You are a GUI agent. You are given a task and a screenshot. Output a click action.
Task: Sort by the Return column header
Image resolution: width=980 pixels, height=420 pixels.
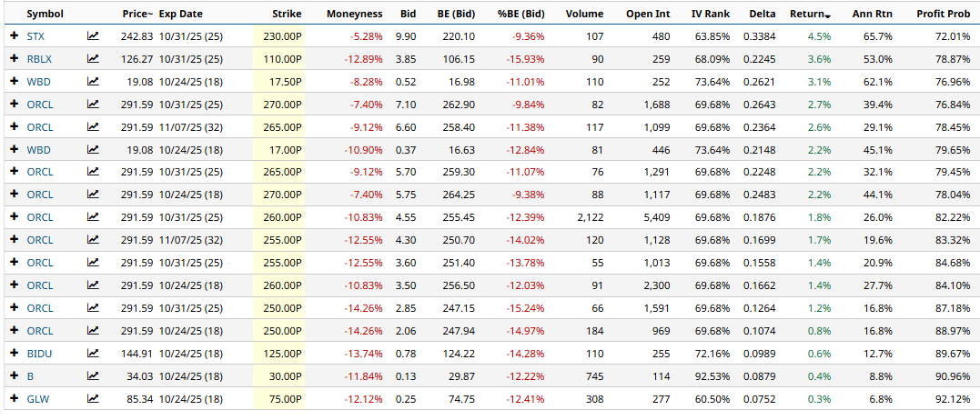tap(809, 15)
